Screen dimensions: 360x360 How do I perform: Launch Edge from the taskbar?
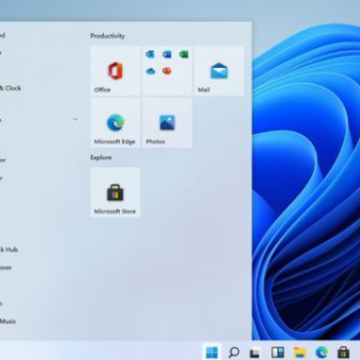[x=321, y=352]
